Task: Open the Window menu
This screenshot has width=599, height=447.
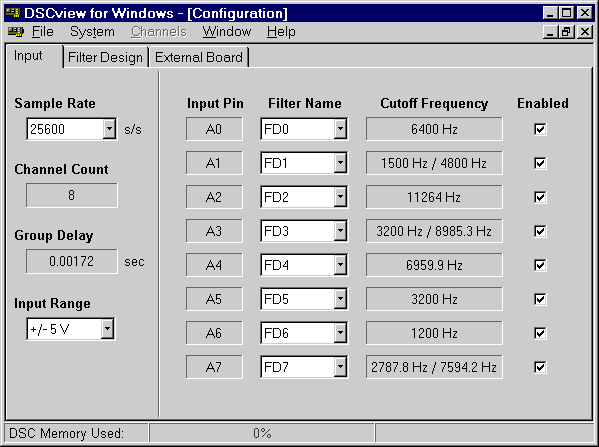Action: (227, 31)
